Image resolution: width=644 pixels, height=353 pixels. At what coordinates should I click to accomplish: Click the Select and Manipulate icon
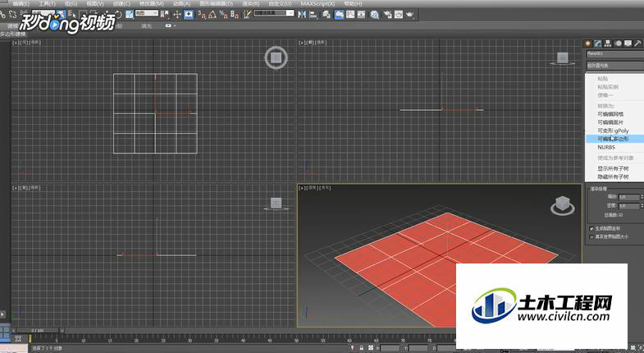tap(177, 15)
